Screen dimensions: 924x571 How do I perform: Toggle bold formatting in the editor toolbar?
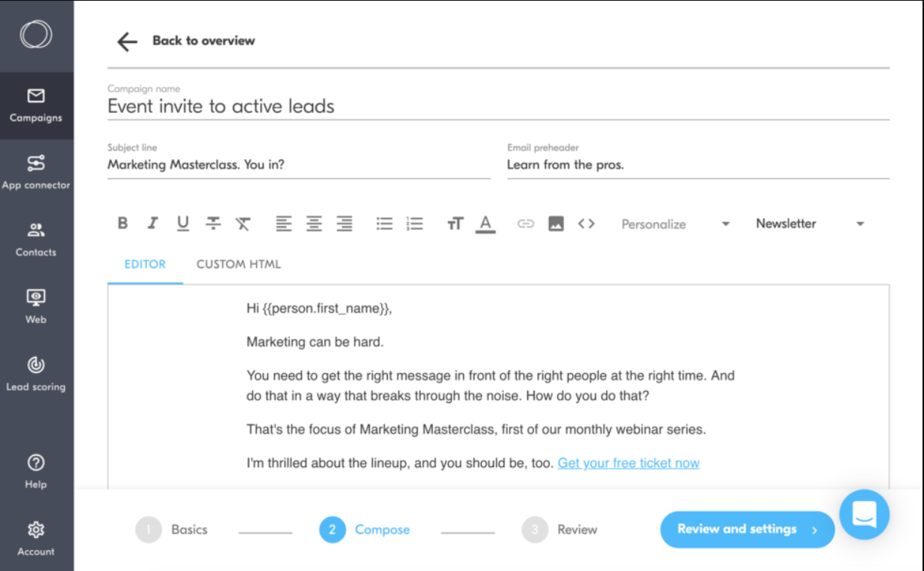(x=122, y=223)
